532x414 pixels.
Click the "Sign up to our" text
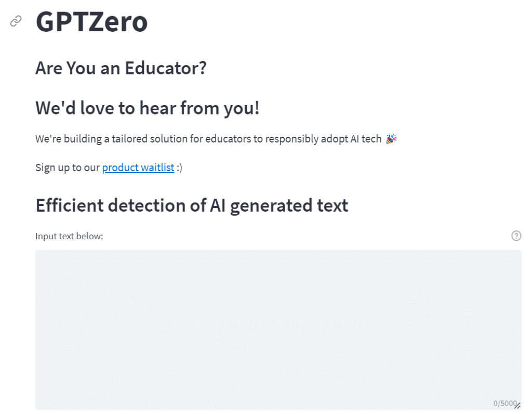[x=67, y=167]
